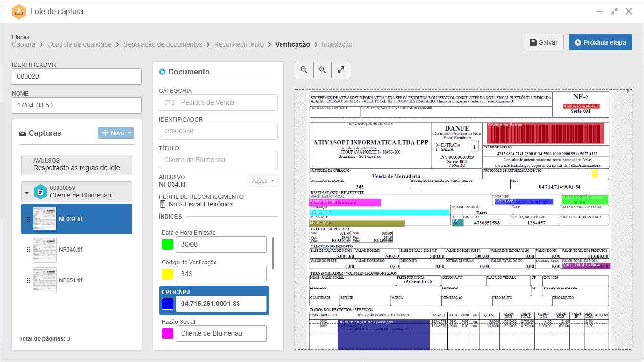644x362 pixels.
Task: Click the olive Município highlight region
Action: coord(357,223)
